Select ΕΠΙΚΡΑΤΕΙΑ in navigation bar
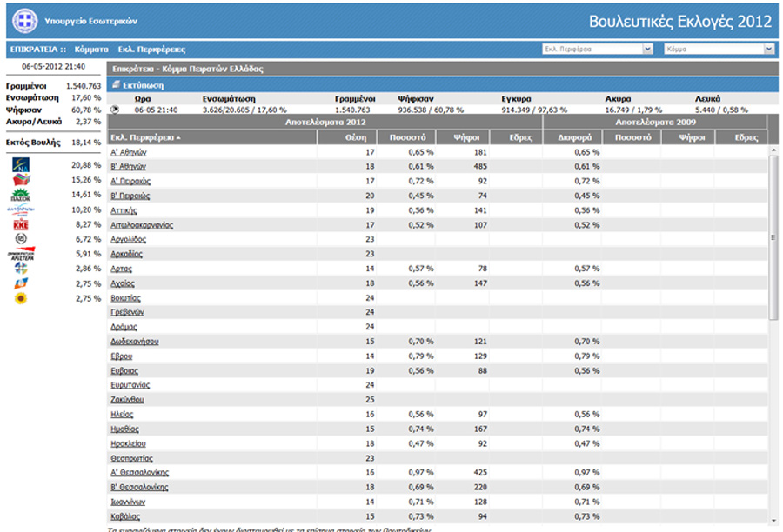The image size is (783, 532). (x=37, y=50)
